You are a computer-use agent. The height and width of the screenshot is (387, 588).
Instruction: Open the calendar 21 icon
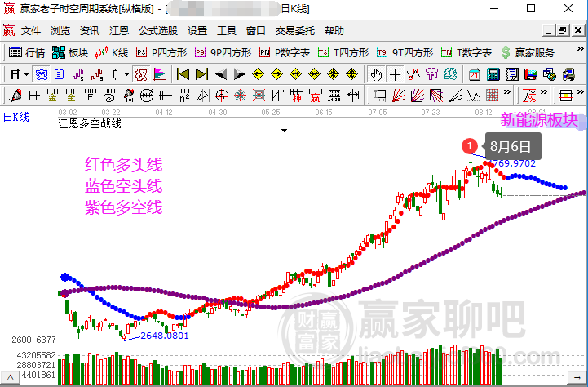[475, 74]
